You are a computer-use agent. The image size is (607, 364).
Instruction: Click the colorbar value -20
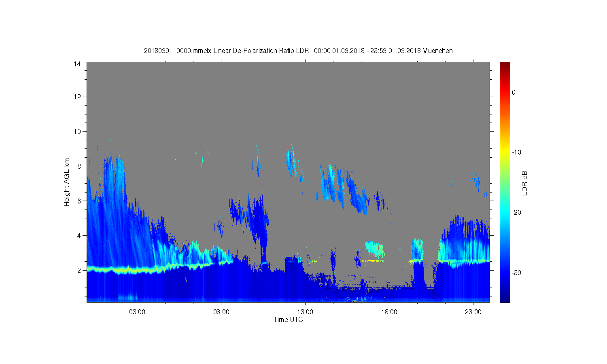(516, 213)
